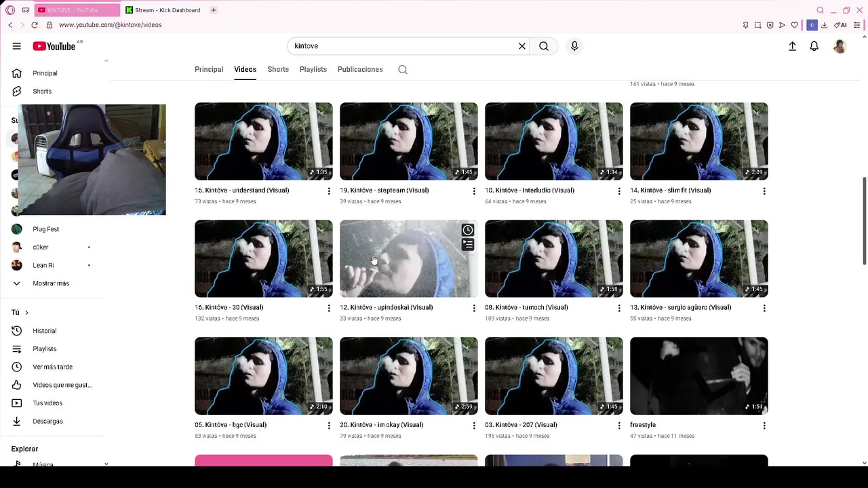868x488 pixels.
Task: Open options menu for '19. Kintóve - stepteam'
Action: click(x=474, y=191)
